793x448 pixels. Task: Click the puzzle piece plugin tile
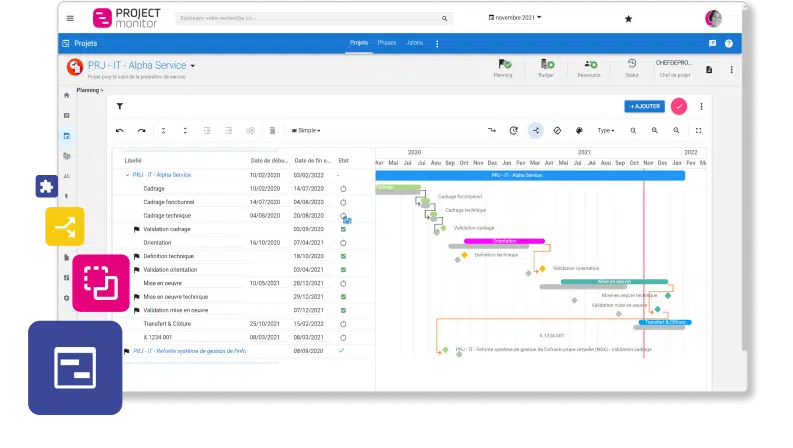coord(47,186)
